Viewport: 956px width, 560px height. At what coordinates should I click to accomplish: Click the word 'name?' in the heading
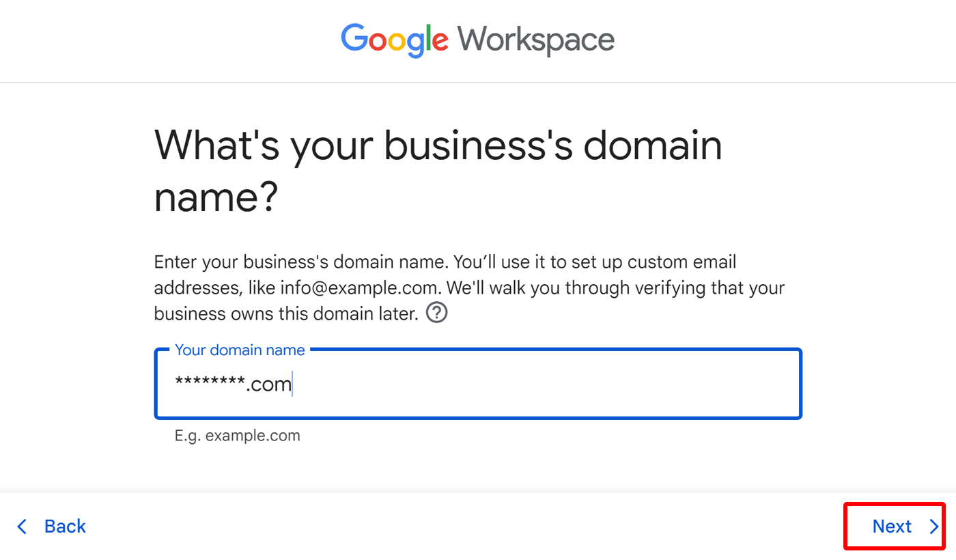(216, 198)
